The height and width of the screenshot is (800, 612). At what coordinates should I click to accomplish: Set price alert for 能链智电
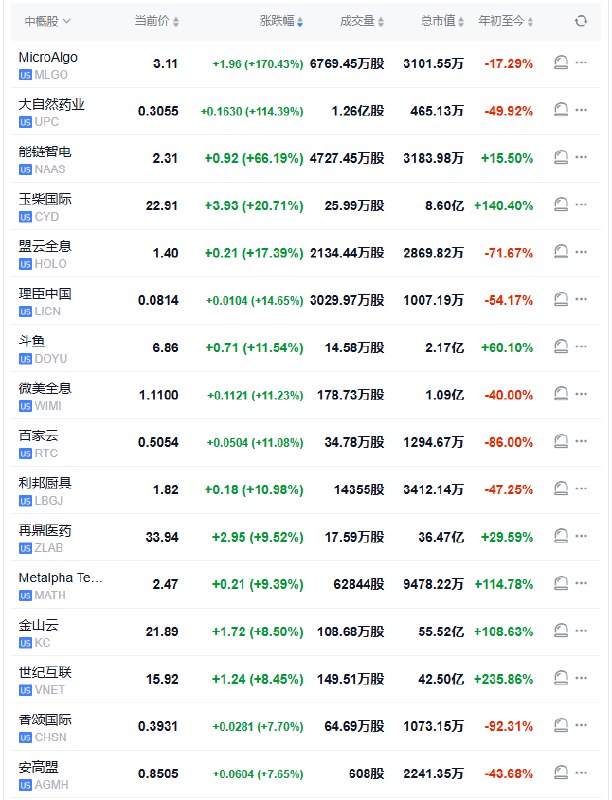[560, 157]
